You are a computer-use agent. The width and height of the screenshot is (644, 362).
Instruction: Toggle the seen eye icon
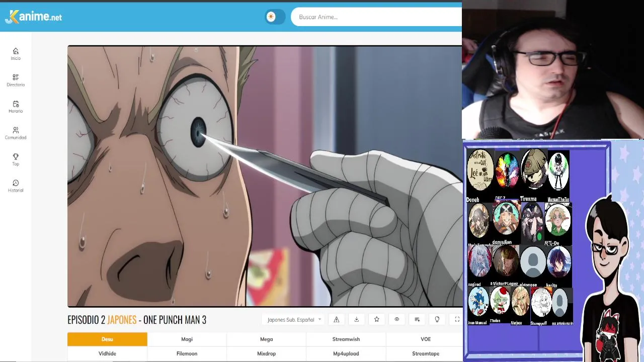pos(397,320)
